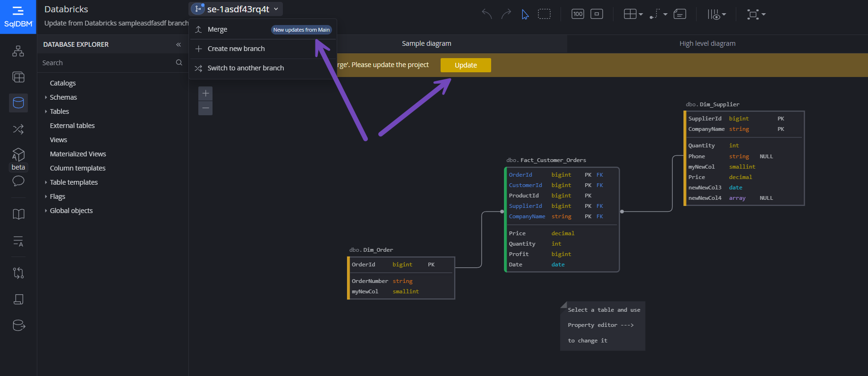Reset zoom to 100 percent
The width and height of the screenshot is (868, 376).
click(578, 14)
